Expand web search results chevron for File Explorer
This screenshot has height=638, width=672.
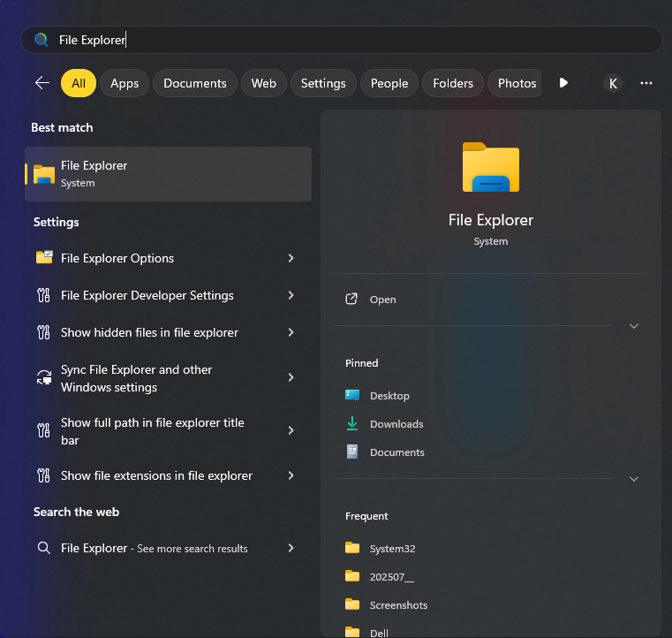291,548
